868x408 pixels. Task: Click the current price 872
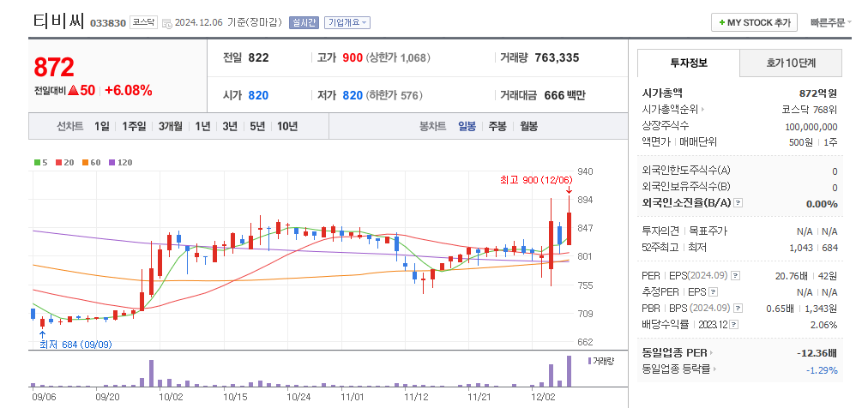pos(54,67)
